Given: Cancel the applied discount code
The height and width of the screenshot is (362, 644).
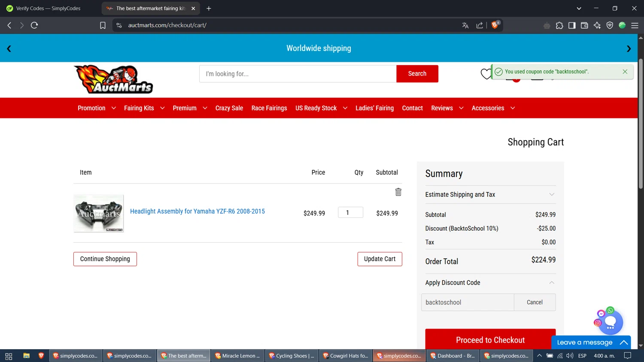Looking at the screenshot, I should coord(535,302).
